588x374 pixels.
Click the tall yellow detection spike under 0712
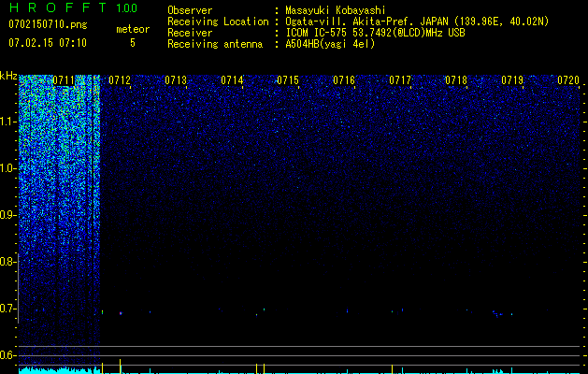120,367
